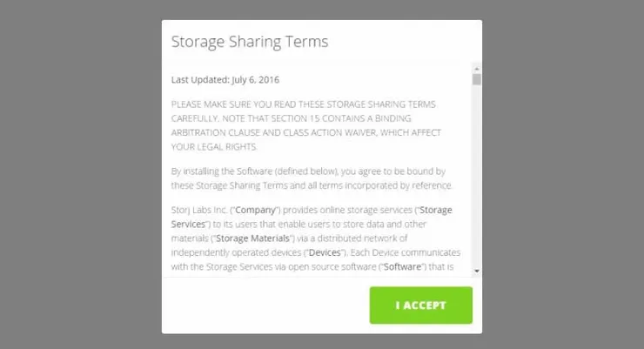Click the empty footer area beside I ACCEPT
The image size is (644, 349).
coord(261,305)
